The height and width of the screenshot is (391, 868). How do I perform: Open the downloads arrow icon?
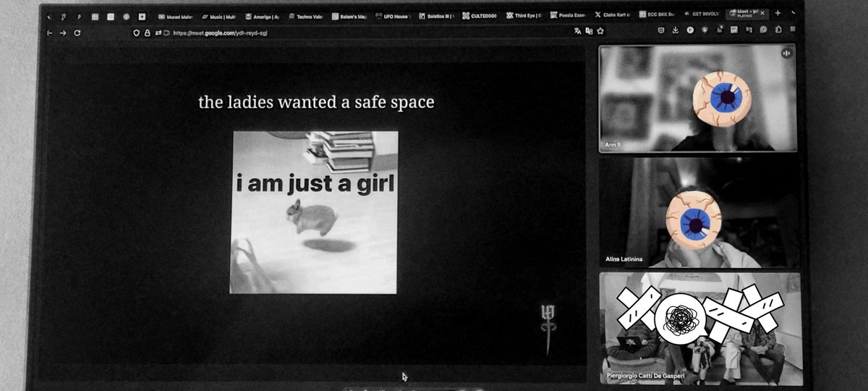tap(676, 30)
